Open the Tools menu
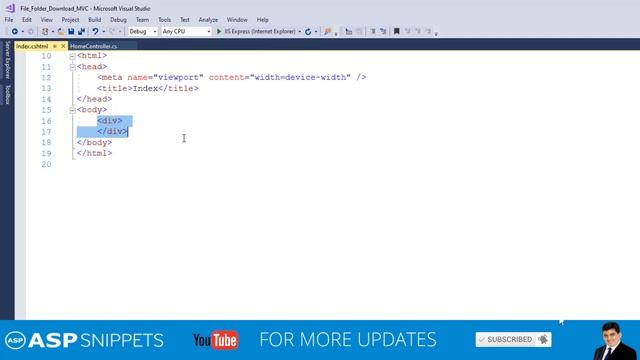640x360 pixels. (x=164, y=20)
